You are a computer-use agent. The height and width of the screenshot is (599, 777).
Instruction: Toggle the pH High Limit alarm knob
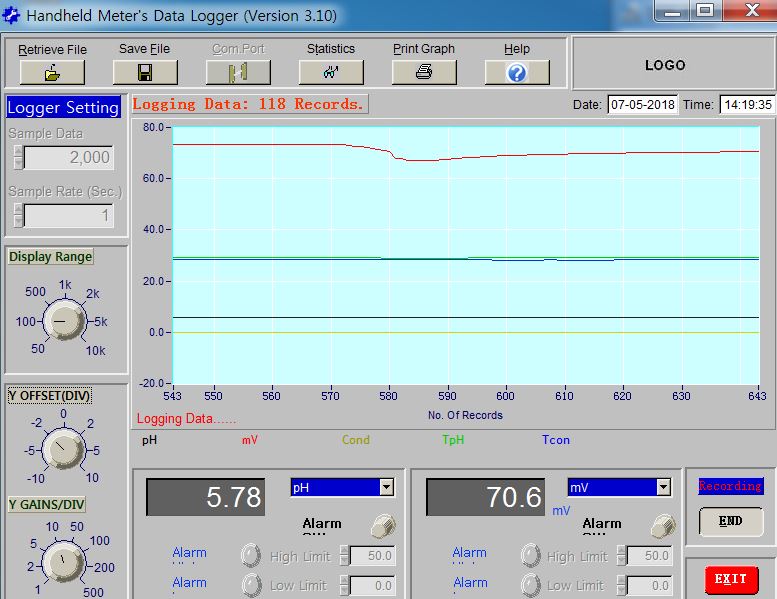pos(251,556)
